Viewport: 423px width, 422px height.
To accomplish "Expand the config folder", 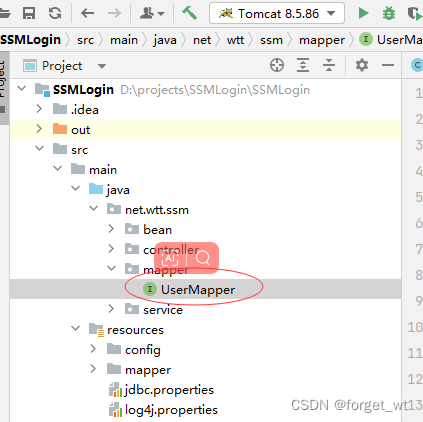I will pyautogui.click(x=93, y=349).
